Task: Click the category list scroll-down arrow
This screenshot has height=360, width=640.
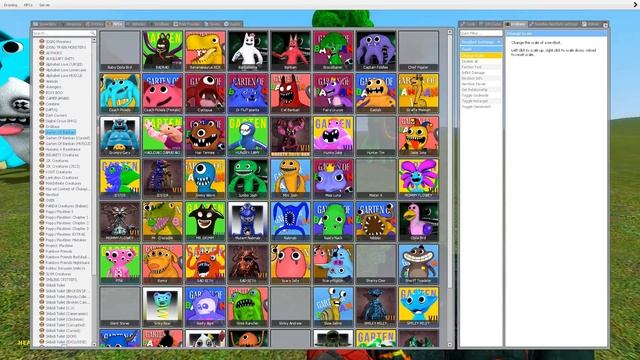Action: coord(94,344)
